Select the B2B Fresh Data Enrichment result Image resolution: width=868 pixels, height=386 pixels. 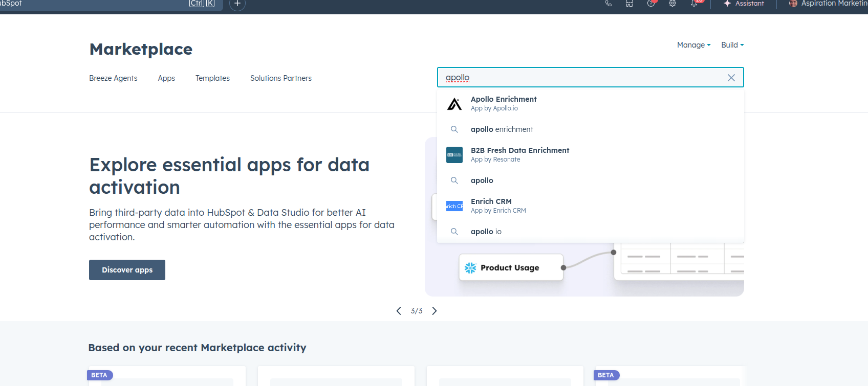(591, 155)
